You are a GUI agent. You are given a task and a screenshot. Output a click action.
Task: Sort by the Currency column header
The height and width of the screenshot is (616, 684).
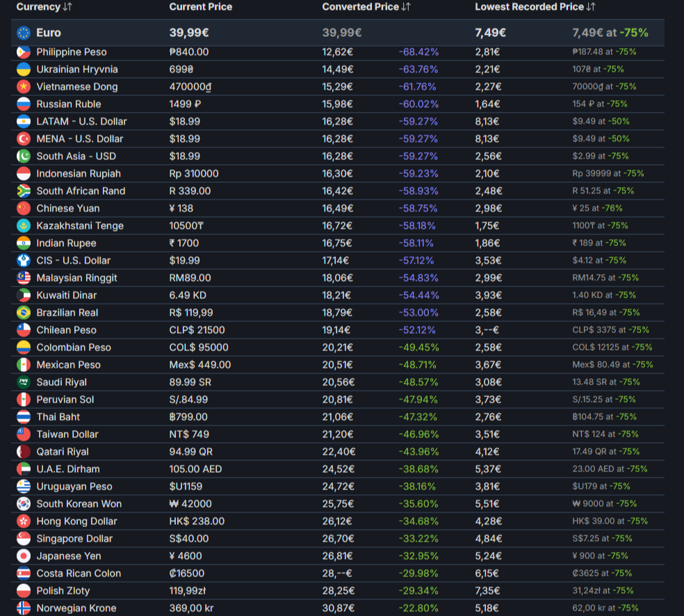coord(44,7)
